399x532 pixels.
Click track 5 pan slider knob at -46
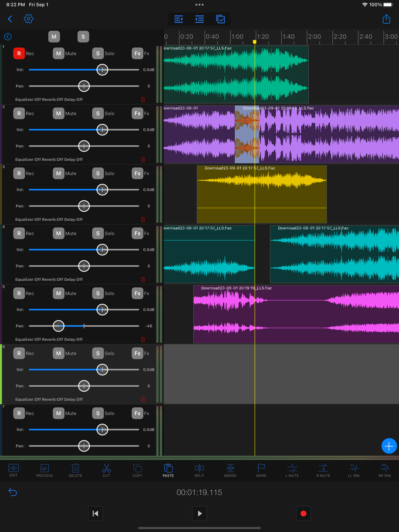58,326
